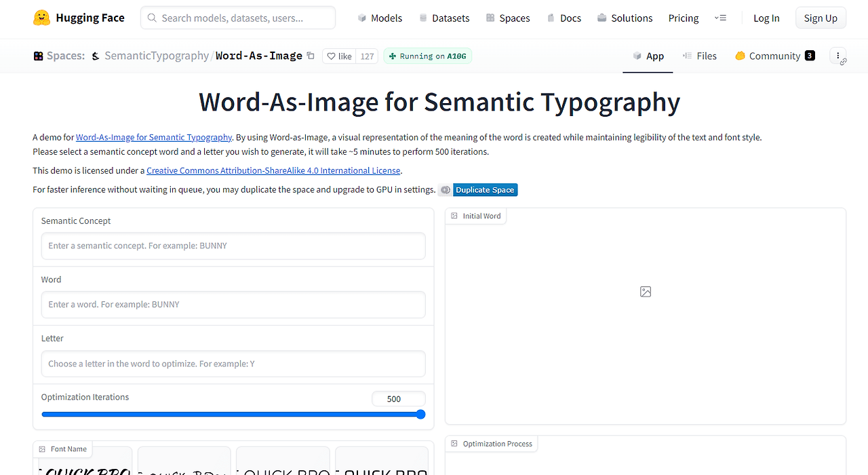The height and width of the screenshot is (475, 868).
Task: Click the Initial Word empty image placeholder
Action: [x=646, y=292]
